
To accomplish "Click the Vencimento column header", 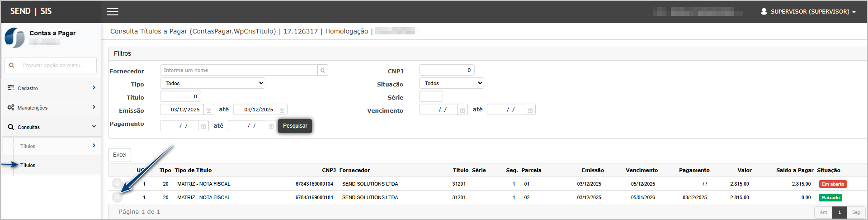I will (x=642, y=170).
